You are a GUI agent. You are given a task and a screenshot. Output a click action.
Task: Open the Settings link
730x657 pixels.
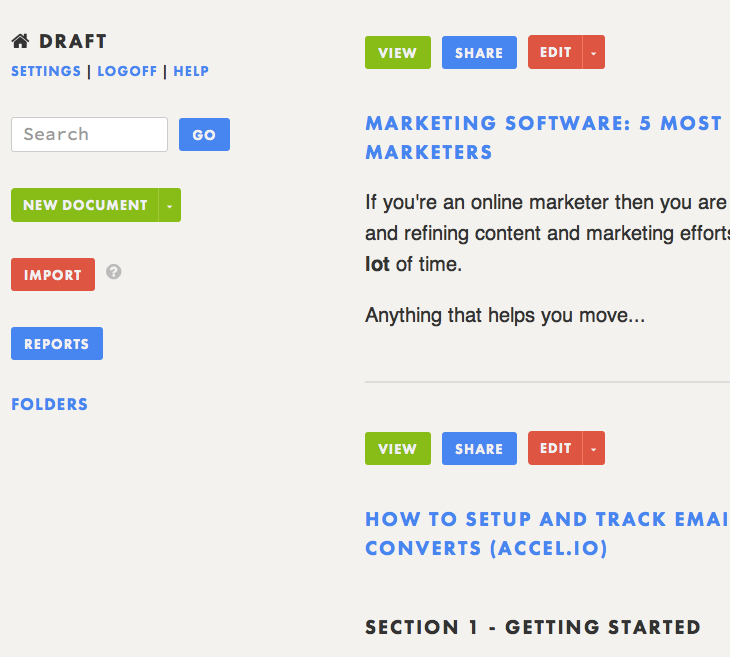46,71
